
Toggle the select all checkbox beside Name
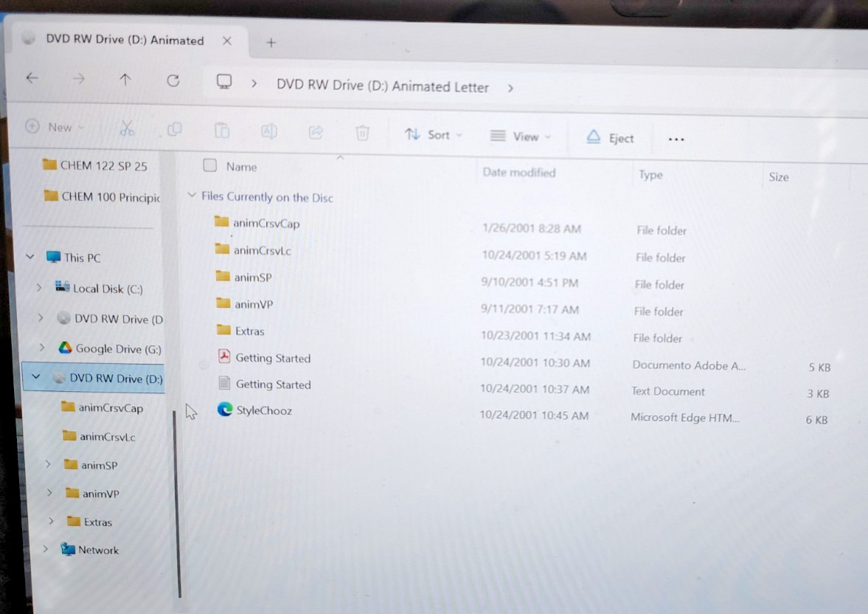[209, 165]
